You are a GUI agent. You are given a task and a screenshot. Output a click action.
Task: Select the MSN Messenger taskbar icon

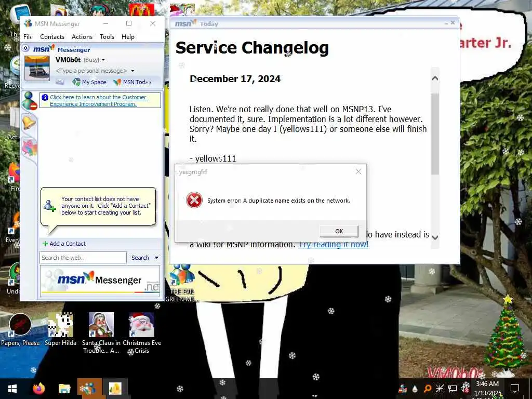89,389
